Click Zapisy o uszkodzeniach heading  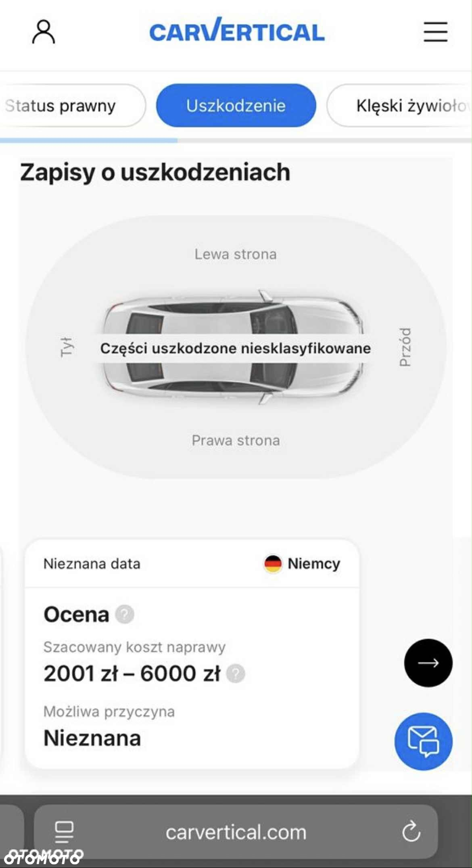pos(155,173)
